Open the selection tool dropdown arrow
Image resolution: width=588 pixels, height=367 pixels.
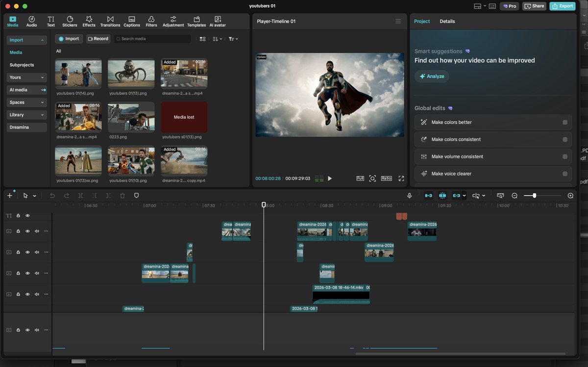pos(34,196)
